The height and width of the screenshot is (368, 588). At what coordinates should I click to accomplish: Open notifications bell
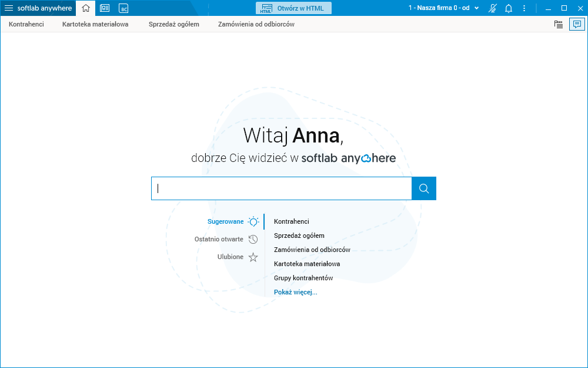click(x=509, y=8)
